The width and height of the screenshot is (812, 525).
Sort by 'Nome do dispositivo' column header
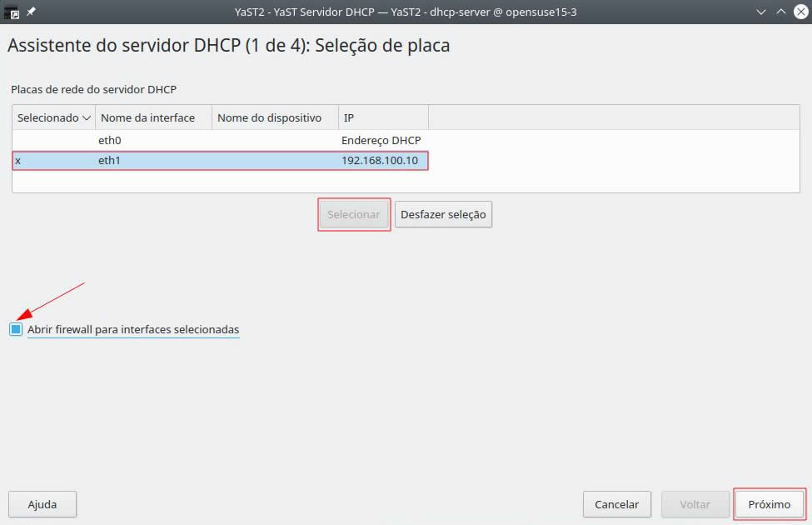pos(269,118)
